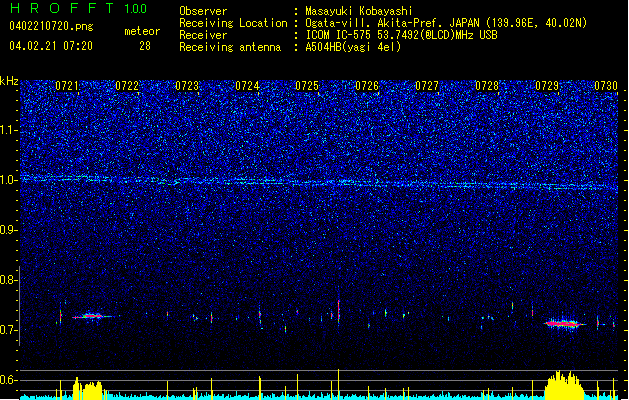Click the Receiving antenna label
Image resolution: width=629 pixels, height=400 pixels.
click(x=230, y=47)
